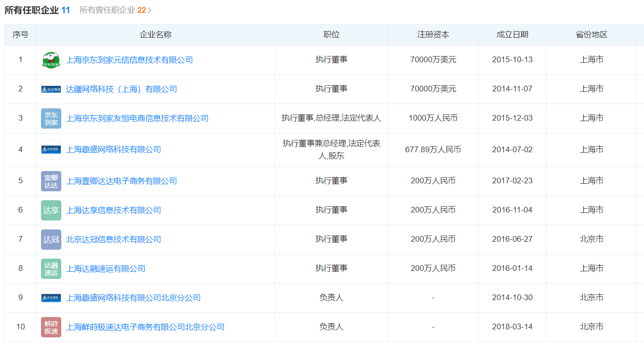Image resolution: width=644 pixels, height=351 pixels.
Task: Click the 京东到家 green logo icon in row 1
Action: [51, 60]
